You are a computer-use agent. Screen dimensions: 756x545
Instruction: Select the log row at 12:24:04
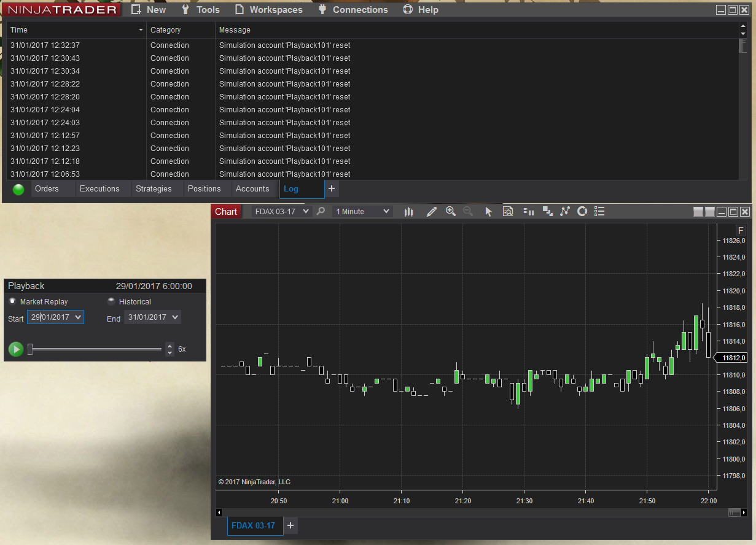click(373, 110)
